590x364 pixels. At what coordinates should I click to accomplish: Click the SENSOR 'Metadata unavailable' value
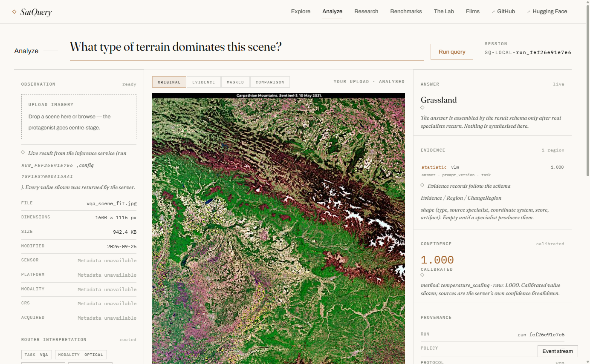click(x=107, y=261)
